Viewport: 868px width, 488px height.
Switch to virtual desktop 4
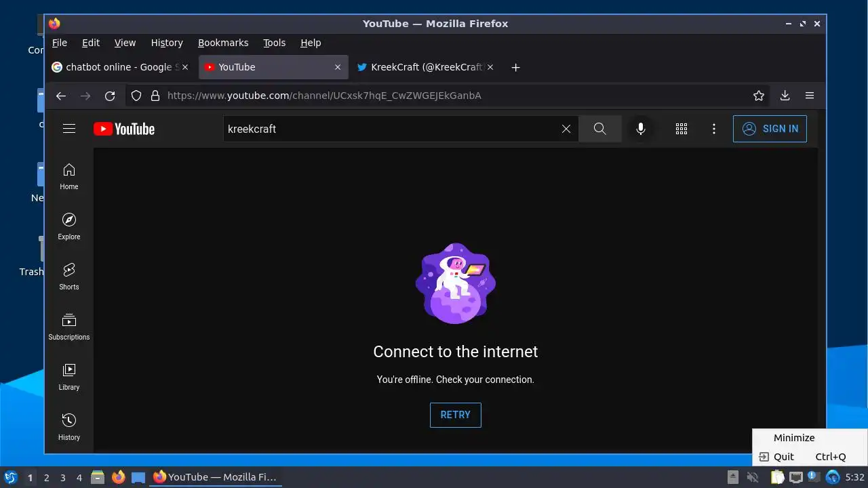[79, 478]
